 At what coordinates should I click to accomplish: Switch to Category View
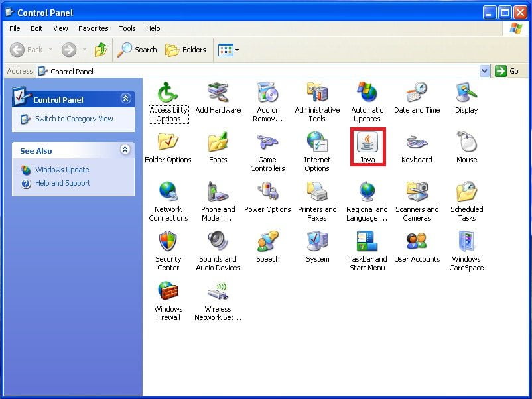[x=74, y=119]
